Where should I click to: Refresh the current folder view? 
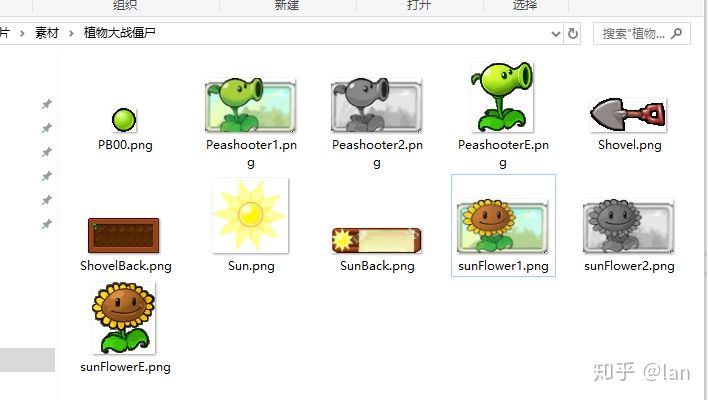pyautogui.click(x=573, y=33)
